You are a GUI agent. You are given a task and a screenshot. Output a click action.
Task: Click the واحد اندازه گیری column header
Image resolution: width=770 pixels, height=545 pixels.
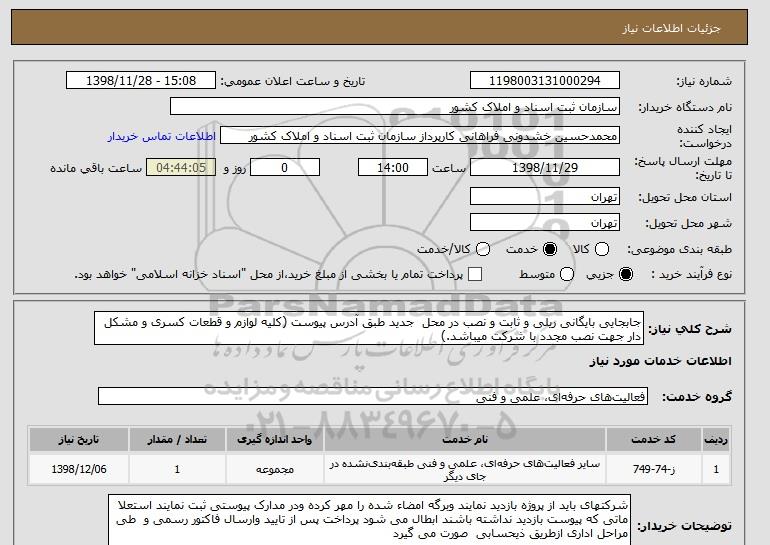275,439
